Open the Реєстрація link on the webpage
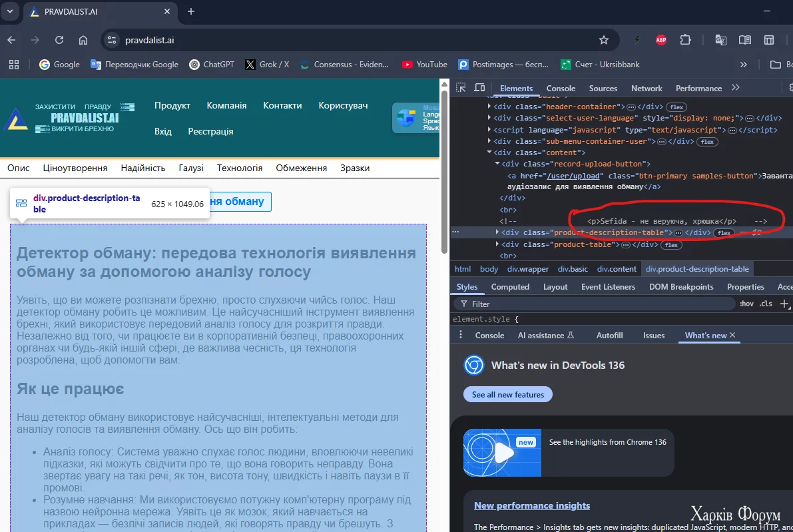The height and width of the screenshot is (532, 793). point(210,131)
